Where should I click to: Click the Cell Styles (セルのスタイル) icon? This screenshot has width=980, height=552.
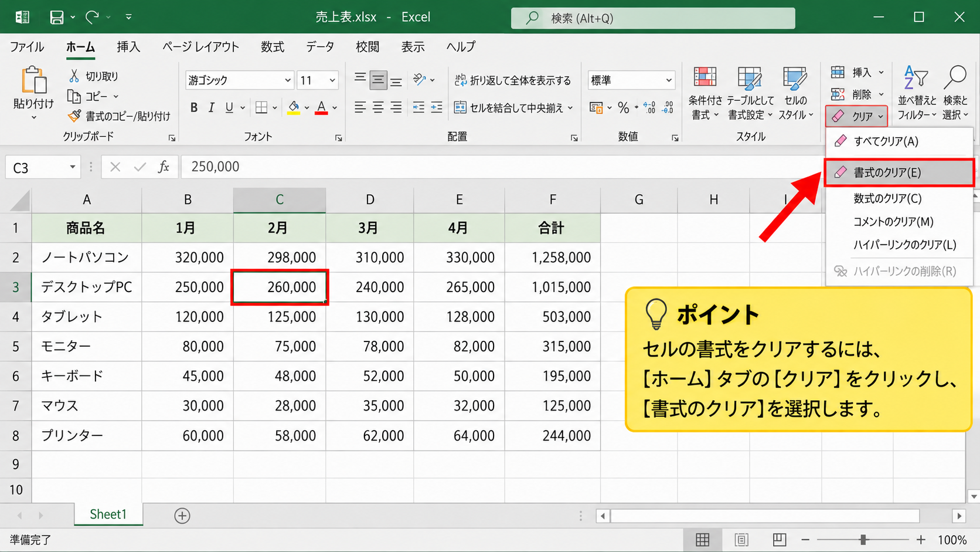[x=795, y=77]
